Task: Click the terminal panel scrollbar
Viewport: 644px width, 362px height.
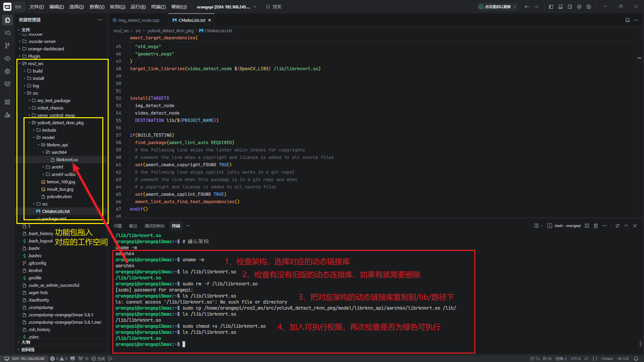Action: 640,344
